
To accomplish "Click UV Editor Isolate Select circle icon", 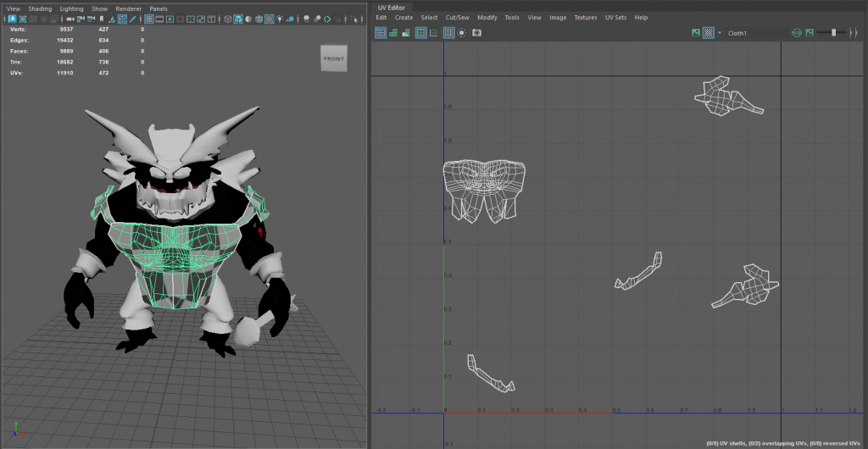I will pyautogui.click(x=462, y=33).
